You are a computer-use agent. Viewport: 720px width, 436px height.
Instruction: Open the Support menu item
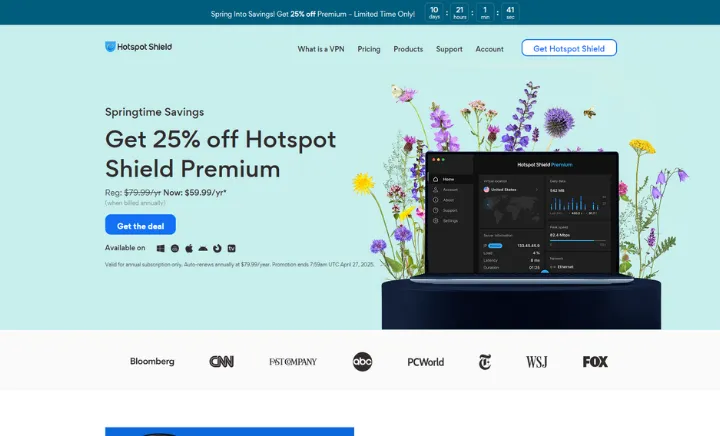pos(449,49)
